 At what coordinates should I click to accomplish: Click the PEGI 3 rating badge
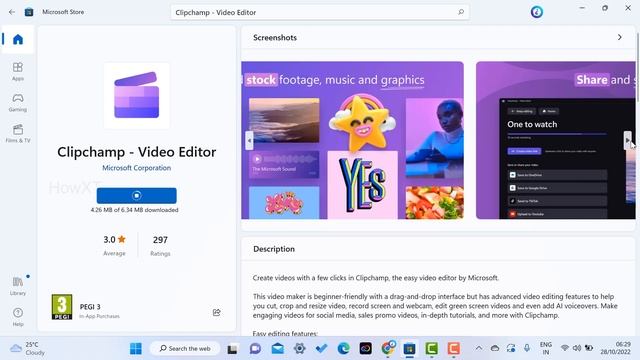point(62,307)
